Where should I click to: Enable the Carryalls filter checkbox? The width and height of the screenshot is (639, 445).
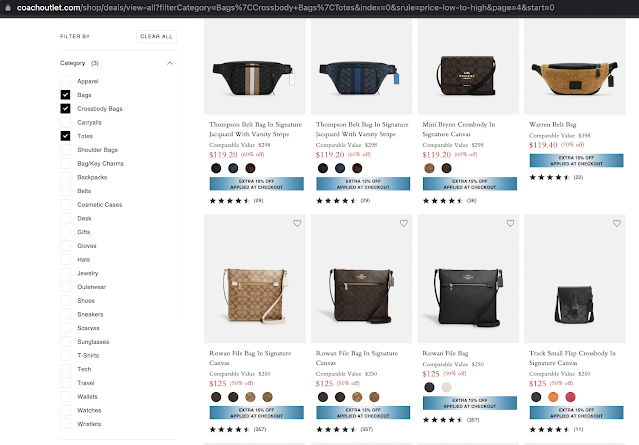65,122
